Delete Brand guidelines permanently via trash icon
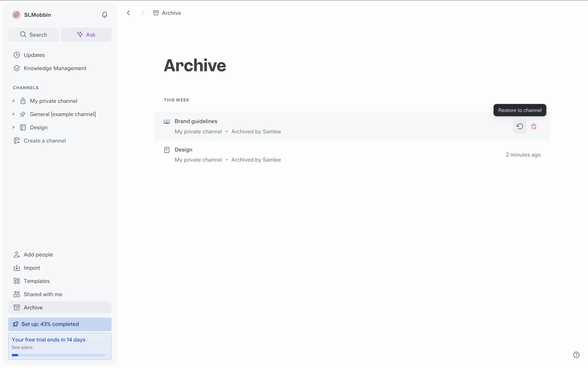Screen dimensions: 588x368 pyautogui.click(x=534, y=126)
